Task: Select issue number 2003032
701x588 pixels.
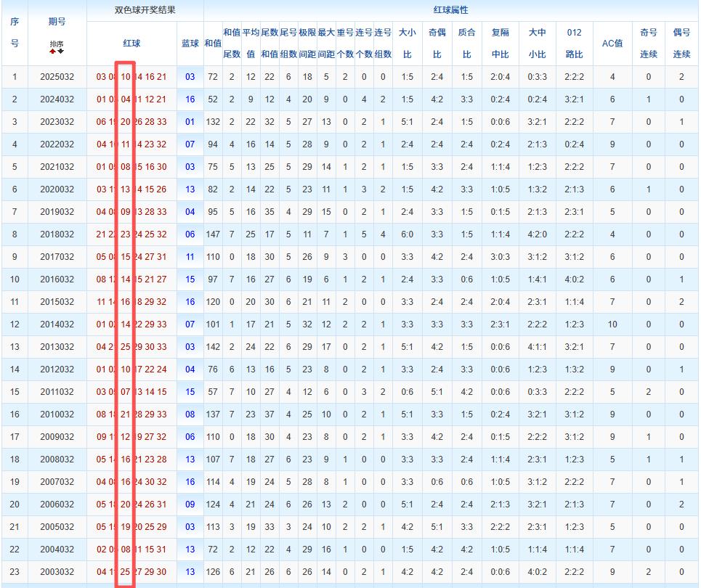Action: [x=57, y=571]
